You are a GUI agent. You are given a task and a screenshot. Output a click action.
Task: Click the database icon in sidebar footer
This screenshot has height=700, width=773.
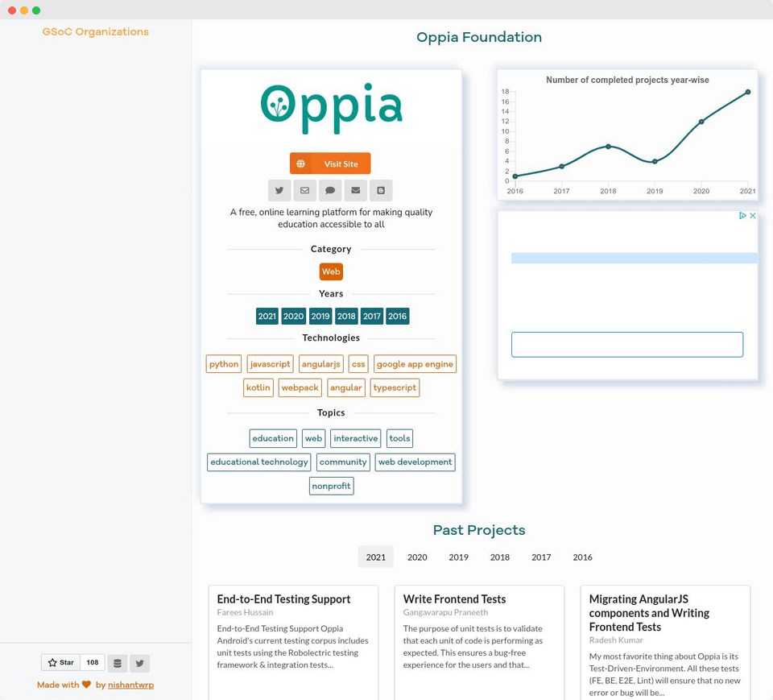click(x=118, y=663)
